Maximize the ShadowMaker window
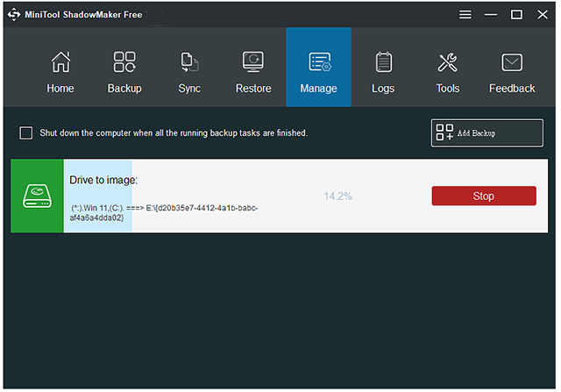The width and height of the screenshot is (561, 392). [516, 14]
